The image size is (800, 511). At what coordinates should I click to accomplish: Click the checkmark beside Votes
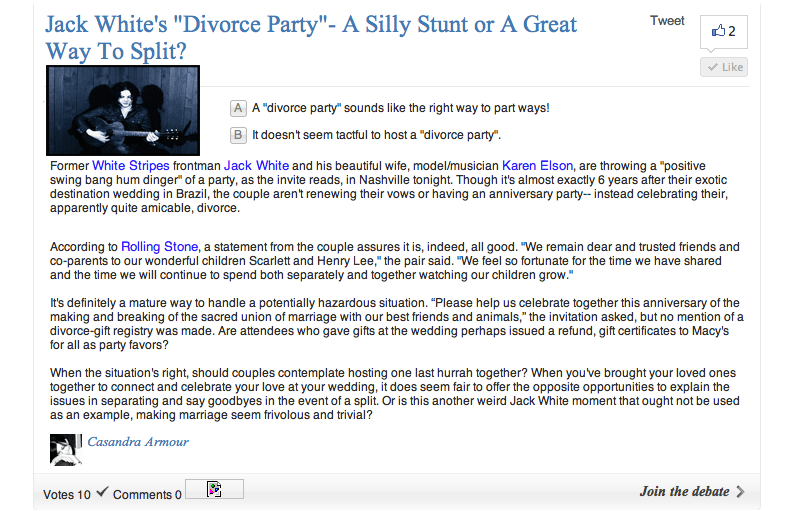point(102,492)
